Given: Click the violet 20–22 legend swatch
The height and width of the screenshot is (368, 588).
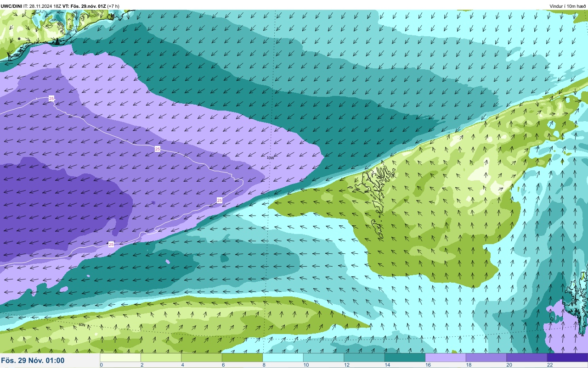Looking at the screenshot, I should [527, 357].
